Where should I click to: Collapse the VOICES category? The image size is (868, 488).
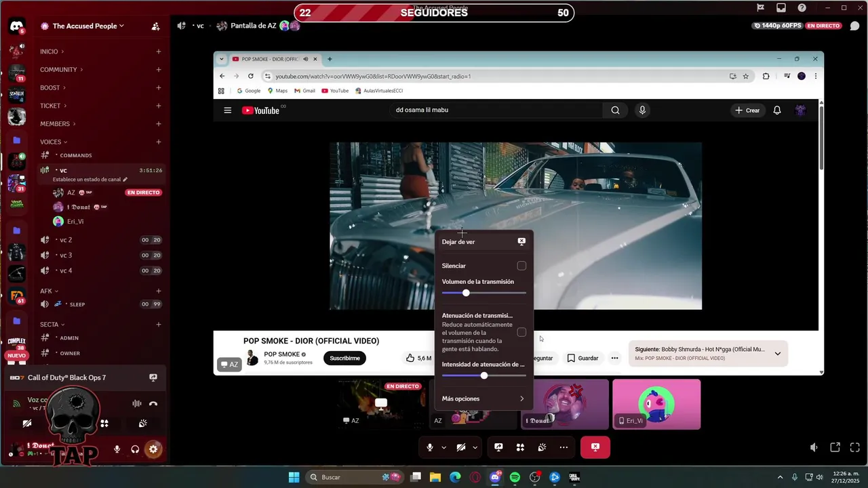54,142
